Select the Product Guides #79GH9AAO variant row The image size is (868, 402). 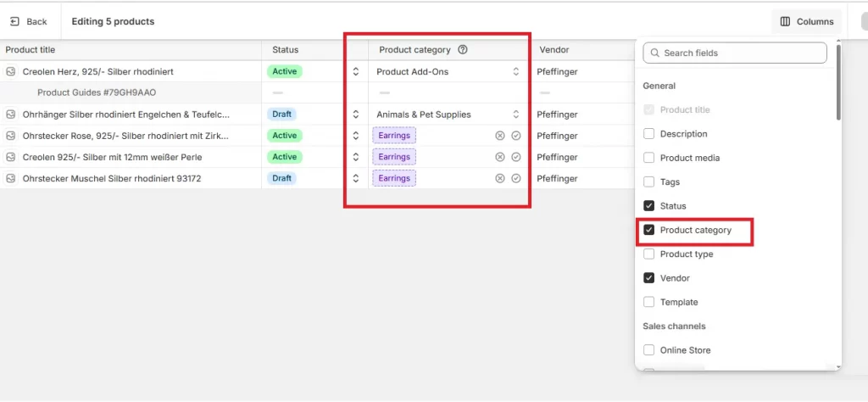point(97,93)
